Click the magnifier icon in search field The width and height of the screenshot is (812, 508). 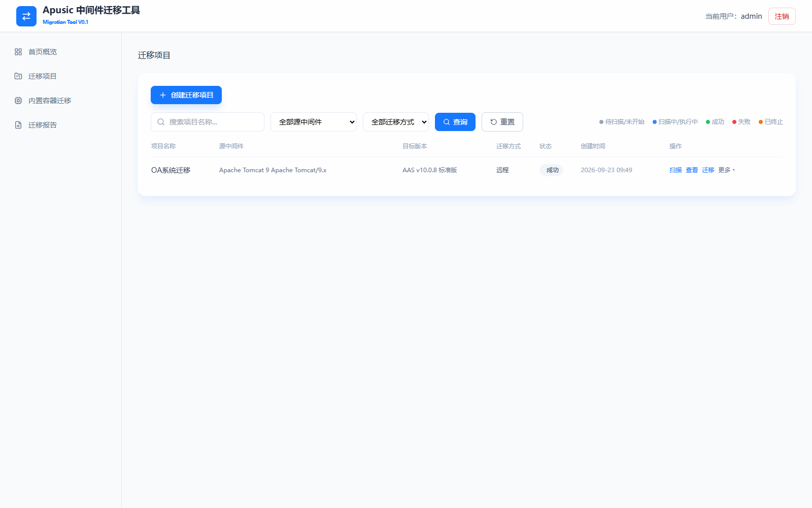(x=161, y=122)
